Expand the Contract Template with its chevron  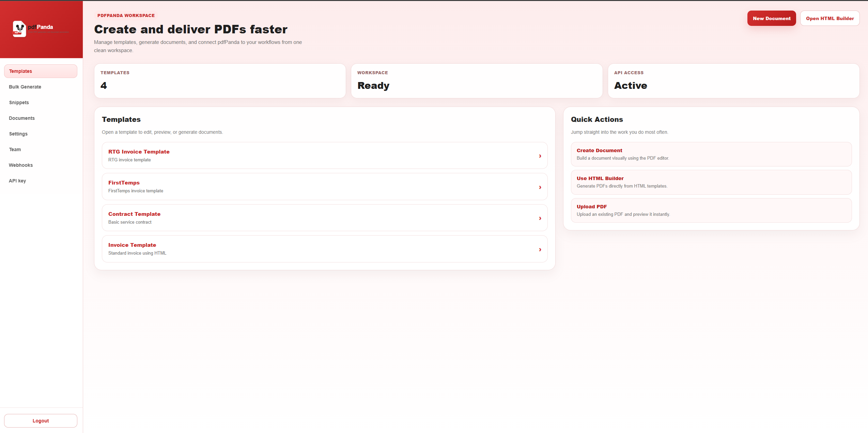pos(540,218)
